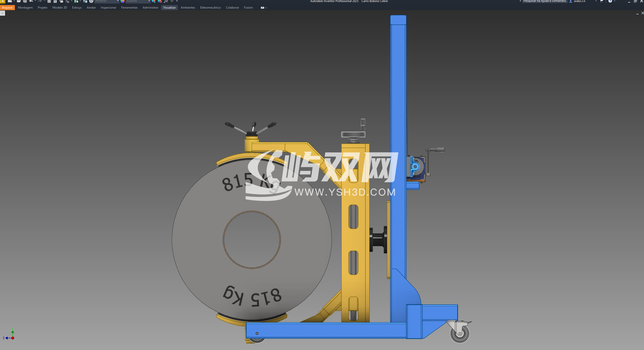Switch to the Administrar ribbon tab
The image size is (644, 350).
pyautogui.click(x=150, y=8)
